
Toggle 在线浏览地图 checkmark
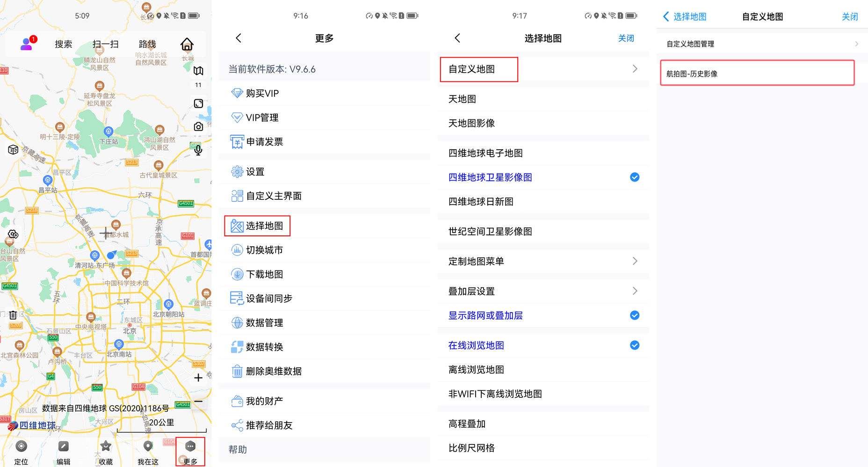634,345
